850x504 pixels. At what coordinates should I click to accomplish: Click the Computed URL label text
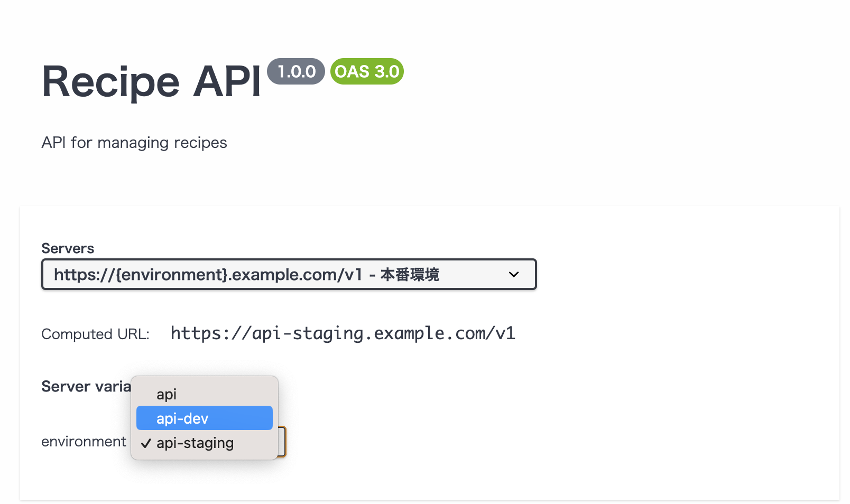(x=95, y=334)
